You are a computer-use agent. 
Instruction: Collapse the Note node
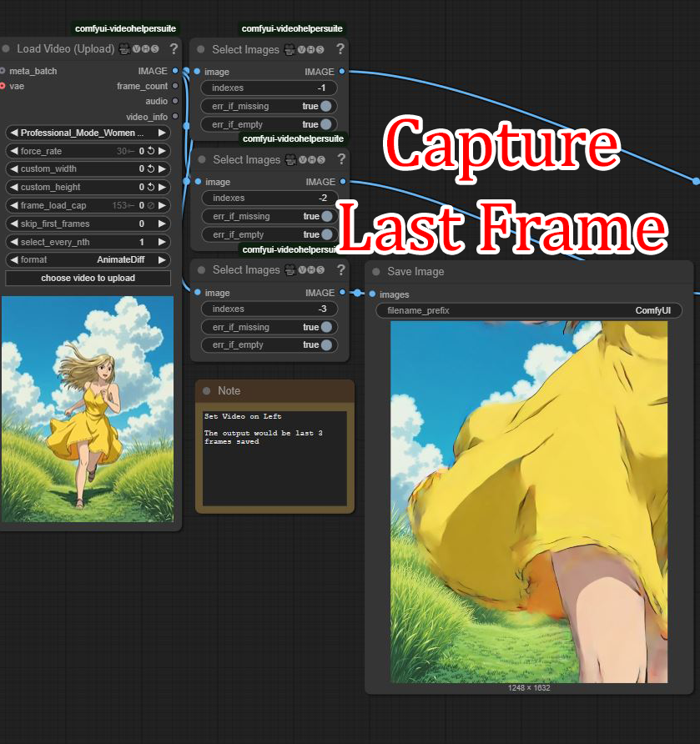(206, 390)
